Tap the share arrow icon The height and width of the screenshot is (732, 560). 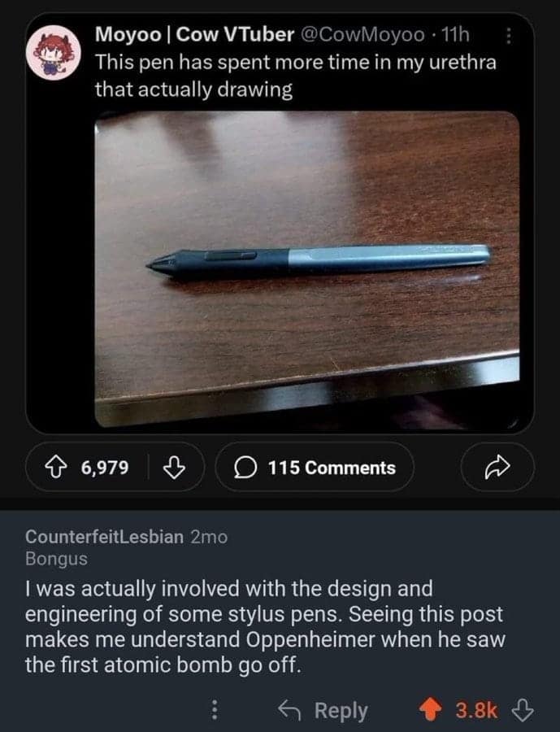click(497, 467)
